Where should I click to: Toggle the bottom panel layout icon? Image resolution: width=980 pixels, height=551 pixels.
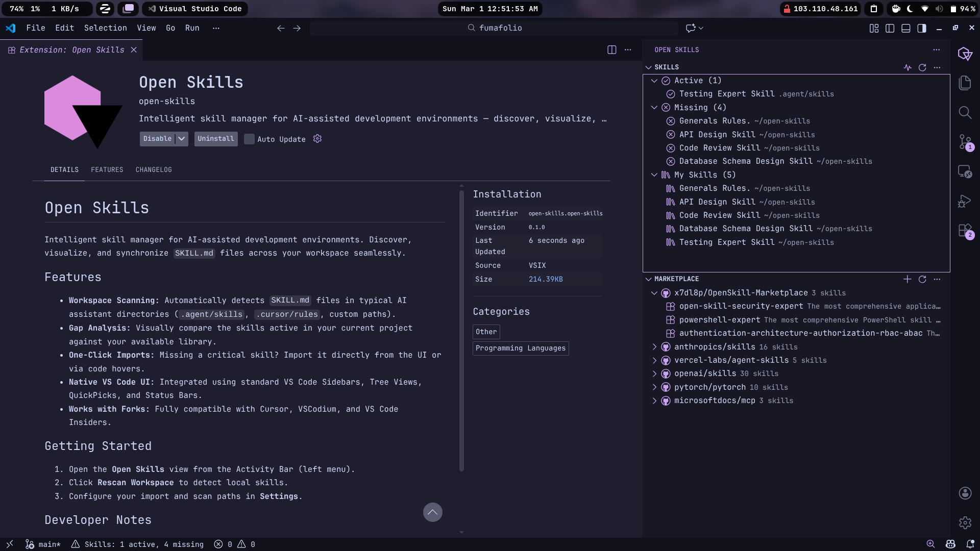tap(906, 28)
